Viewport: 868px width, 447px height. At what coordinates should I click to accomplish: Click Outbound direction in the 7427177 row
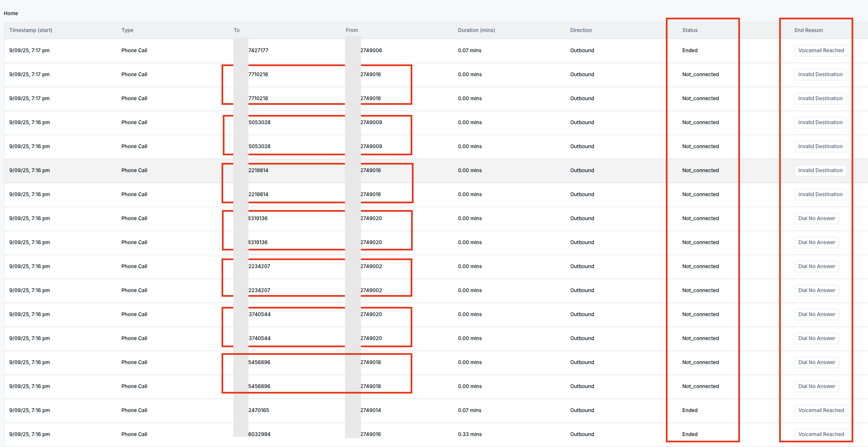click(582, 51)
